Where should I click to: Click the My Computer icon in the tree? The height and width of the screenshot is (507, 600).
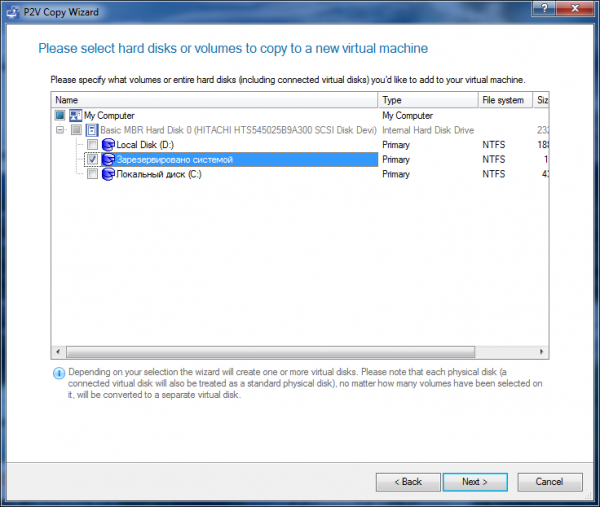(75, 116)
